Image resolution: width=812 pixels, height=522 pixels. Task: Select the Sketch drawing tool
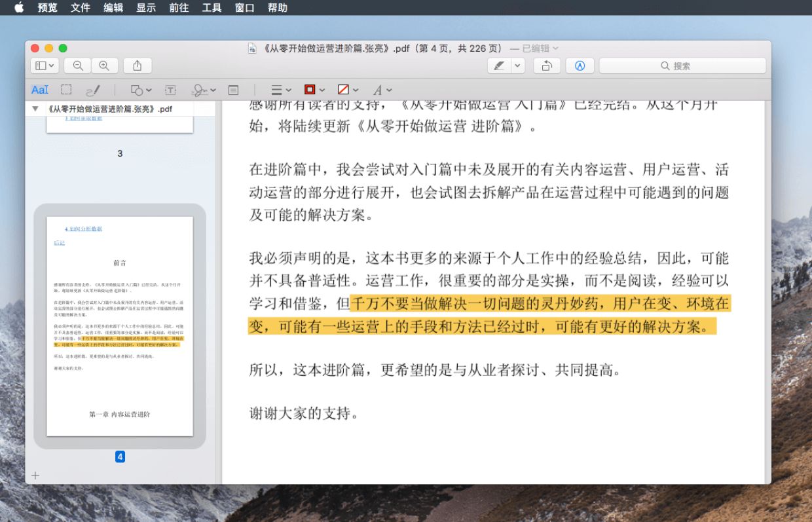point(93,90)
